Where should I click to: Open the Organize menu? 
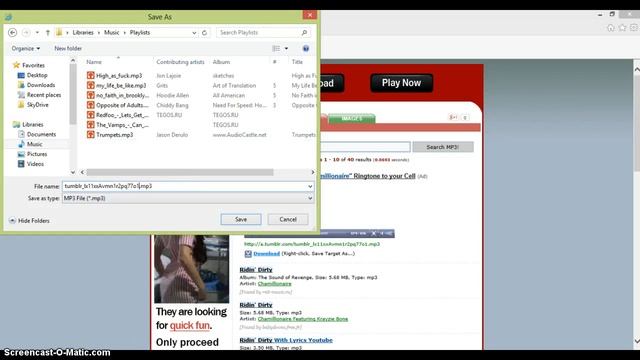(26, 48)
